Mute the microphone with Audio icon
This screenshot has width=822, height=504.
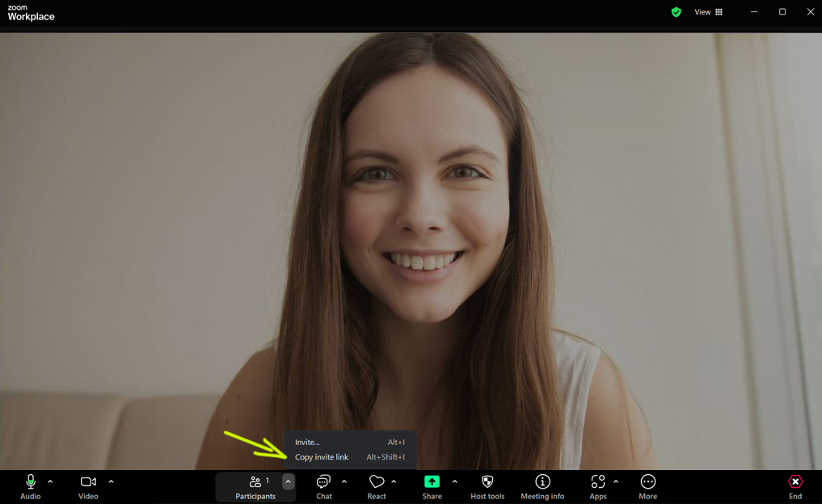click(x=31, y=486)
